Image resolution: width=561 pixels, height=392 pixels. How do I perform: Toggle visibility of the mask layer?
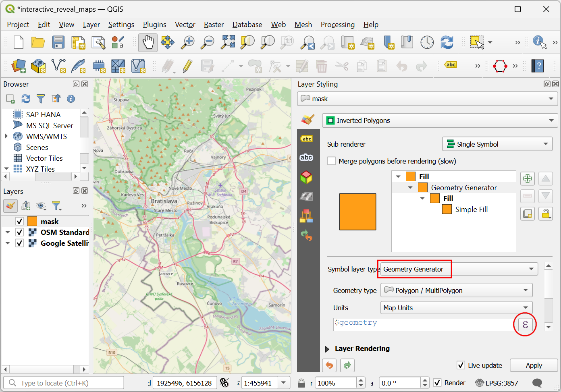coord(19,222)
